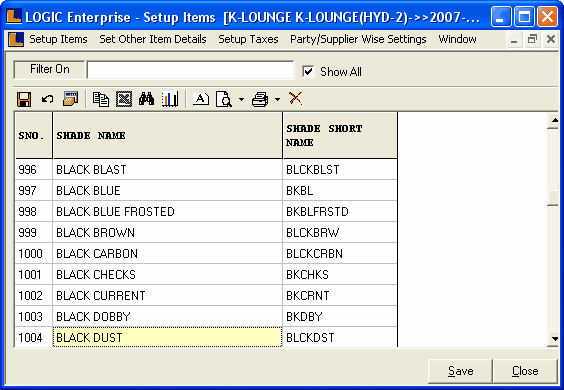564x390 pixels.
Task: Open Party/Supplier Wise Settings menu
Action: [358, 39]
